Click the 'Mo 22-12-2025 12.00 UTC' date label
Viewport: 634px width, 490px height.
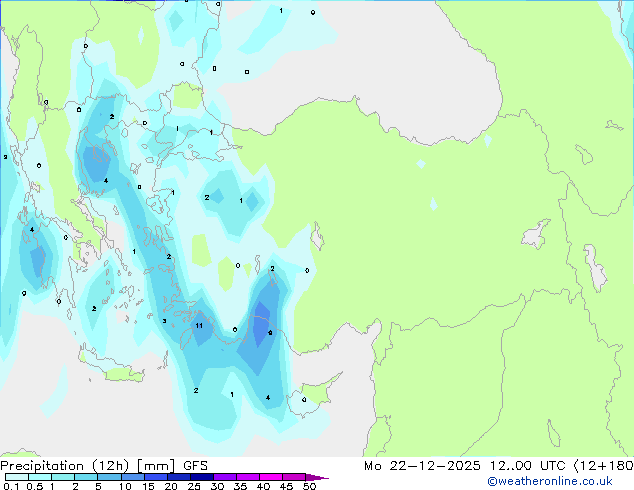tap(465, 466)
